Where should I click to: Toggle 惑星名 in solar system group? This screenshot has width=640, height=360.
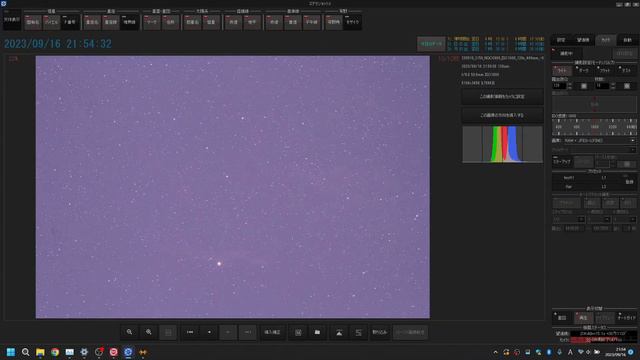tap(193, 22)
